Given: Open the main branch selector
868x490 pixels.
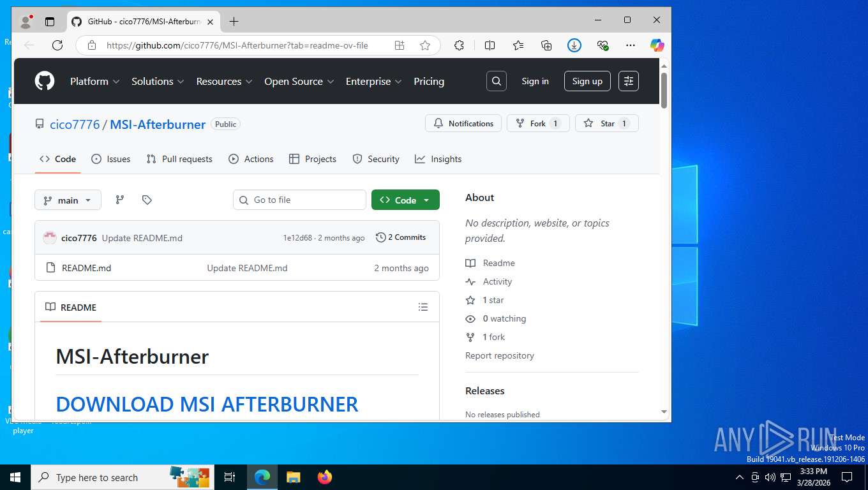Looking at the screenshot, I should point(68,200).
